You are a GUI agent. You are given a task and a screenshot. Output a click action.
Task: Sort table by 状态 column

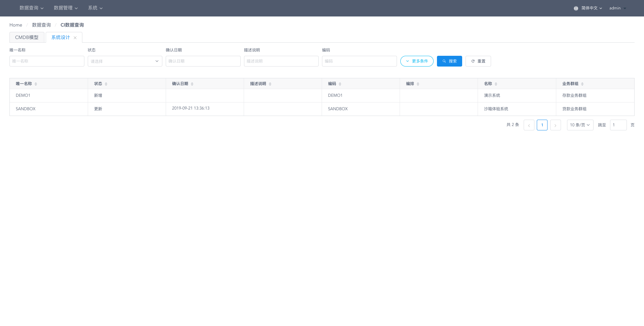click(106, 84)
